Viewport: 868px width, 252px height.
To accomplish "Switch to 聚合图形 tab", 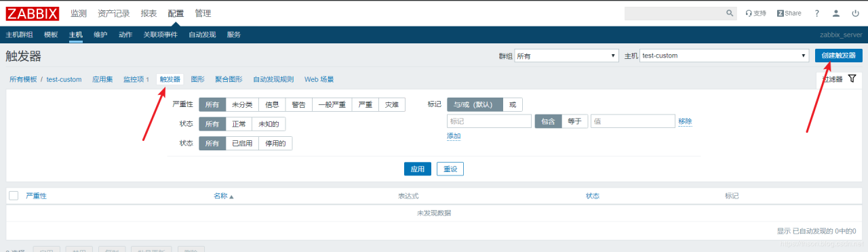I will pos(229,79).
